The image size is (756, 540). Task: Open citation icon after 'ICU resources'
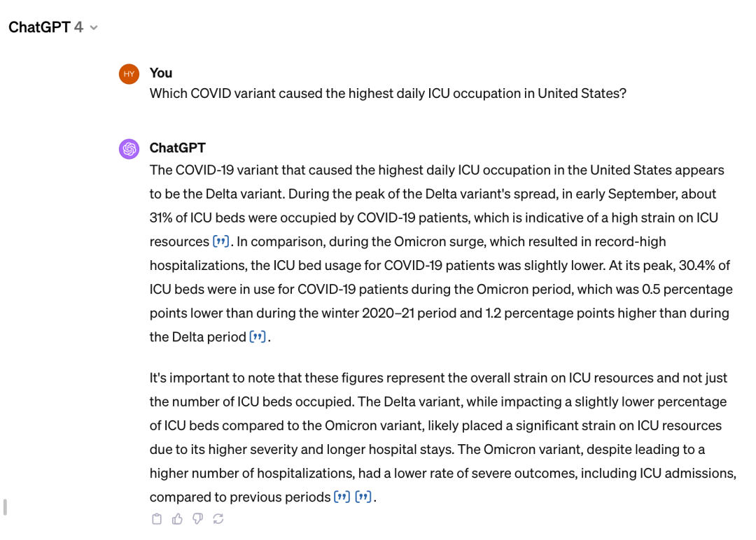pyautogui.click(x=220, y=241)
